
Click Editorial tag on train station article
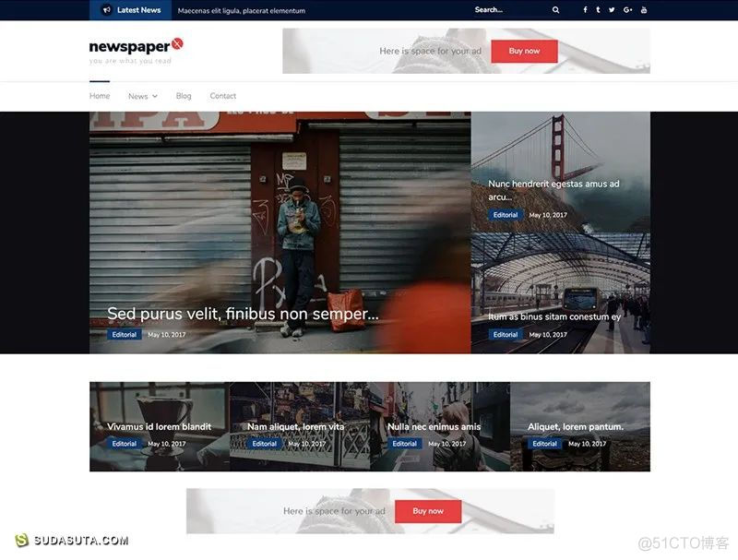click(x=506, y=335)
